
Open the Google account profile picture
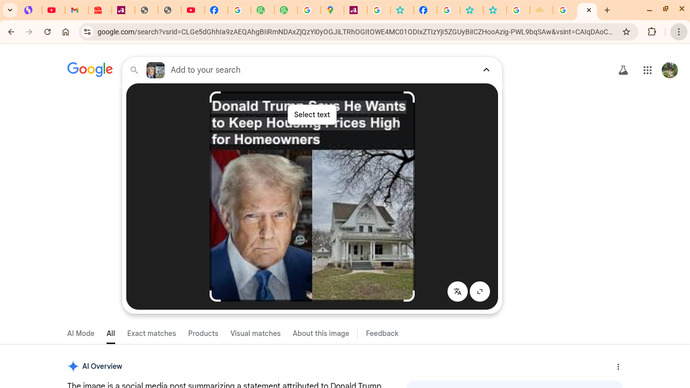(670, 70)
